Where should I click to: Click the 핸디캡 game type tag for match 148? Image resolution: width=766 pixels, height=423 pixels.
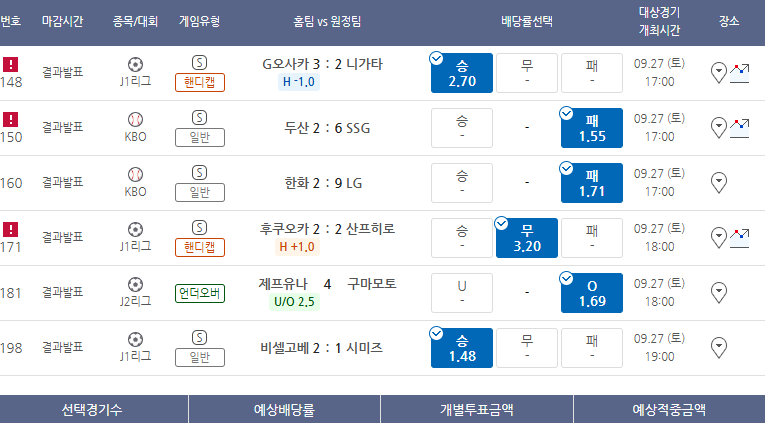(x=199, y=83)
